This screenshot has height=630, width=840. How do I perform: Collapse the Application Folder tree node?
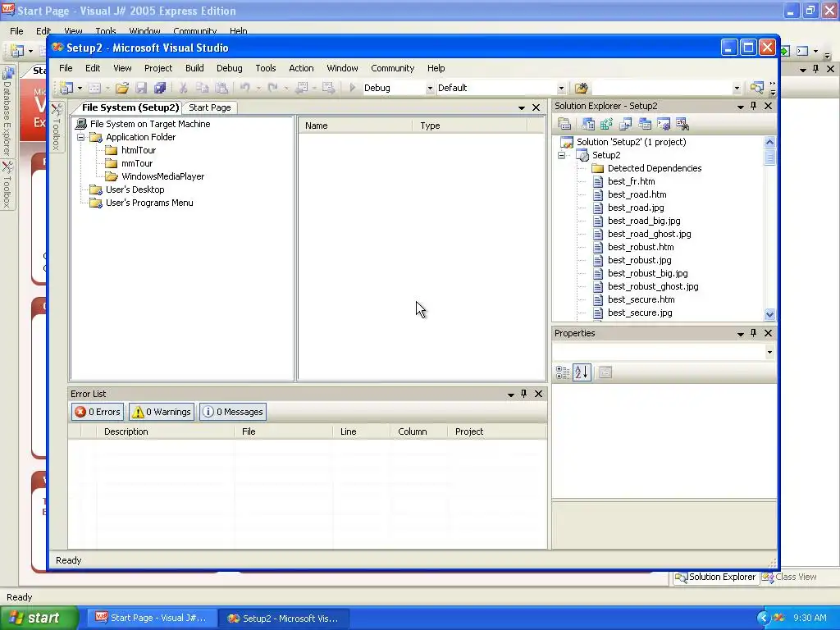click(x=81, y=138)
